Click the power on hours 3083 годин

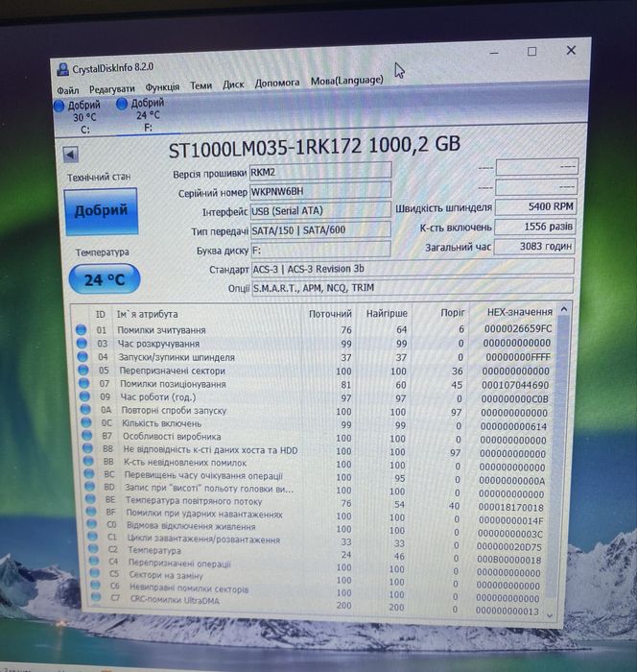click(534, 246)
